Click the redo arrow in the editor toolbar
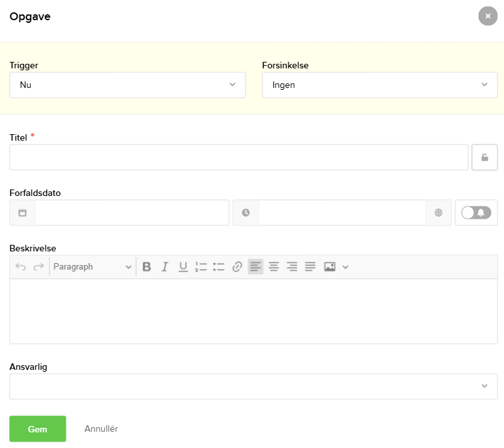Viewport: 504px width, 448px height. 38,267
